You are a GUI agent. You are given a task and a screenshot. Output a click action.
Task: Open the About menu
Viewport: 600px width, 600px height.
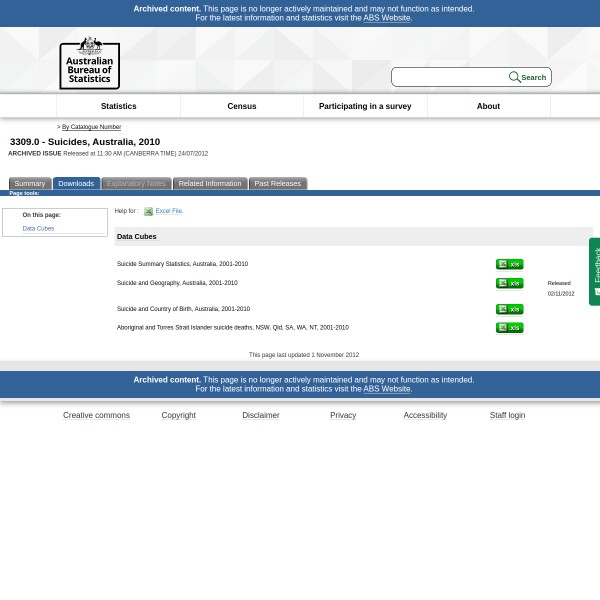pyautogui.click(x=488, y=106)
